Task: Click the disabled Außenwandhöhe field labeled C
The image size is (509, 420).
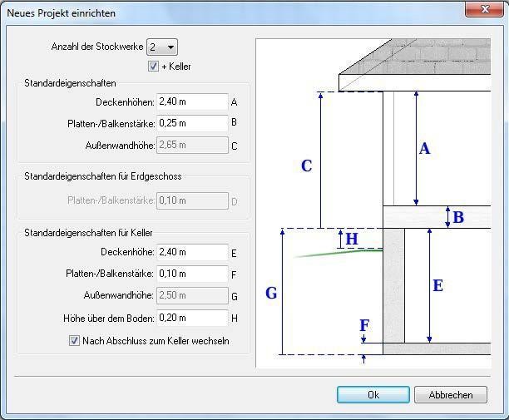Action: (192, 145)
